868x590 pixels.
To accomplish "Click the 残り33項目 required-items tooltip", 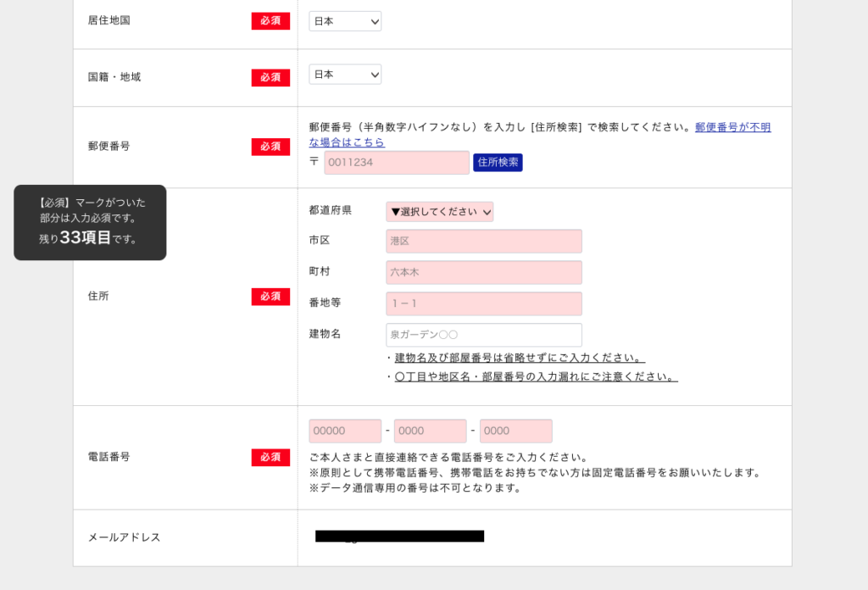I will click(x=90, y=222).
